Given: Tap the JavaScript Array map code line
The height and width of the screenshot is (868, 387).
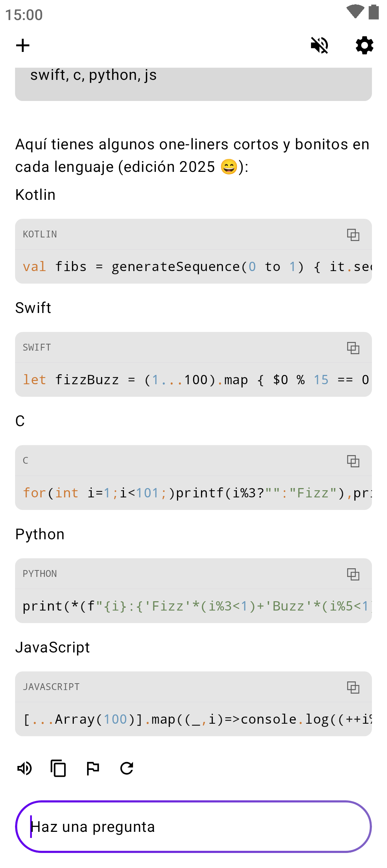Looking at the screenshot, I should point(193,719).
